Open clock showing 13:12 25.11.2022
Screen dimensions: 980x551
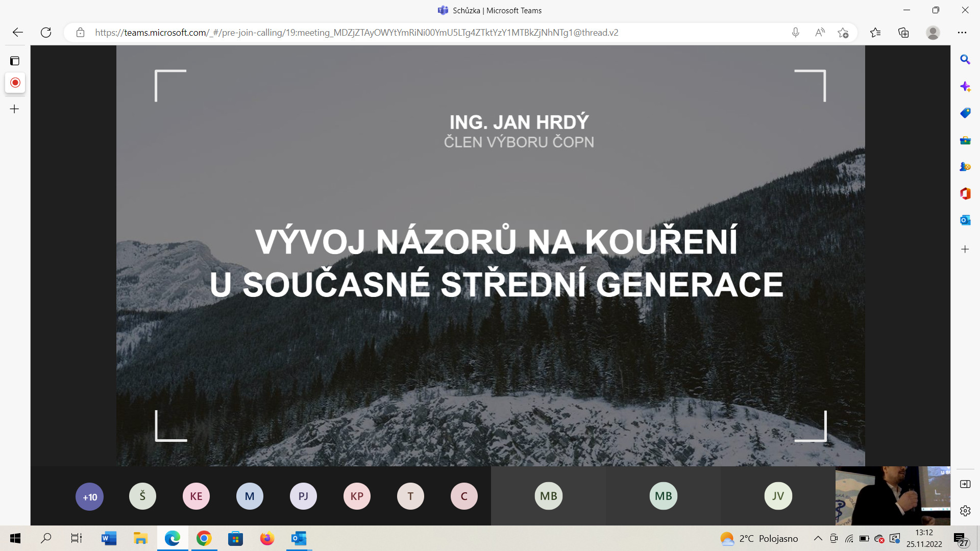[924, 538]
